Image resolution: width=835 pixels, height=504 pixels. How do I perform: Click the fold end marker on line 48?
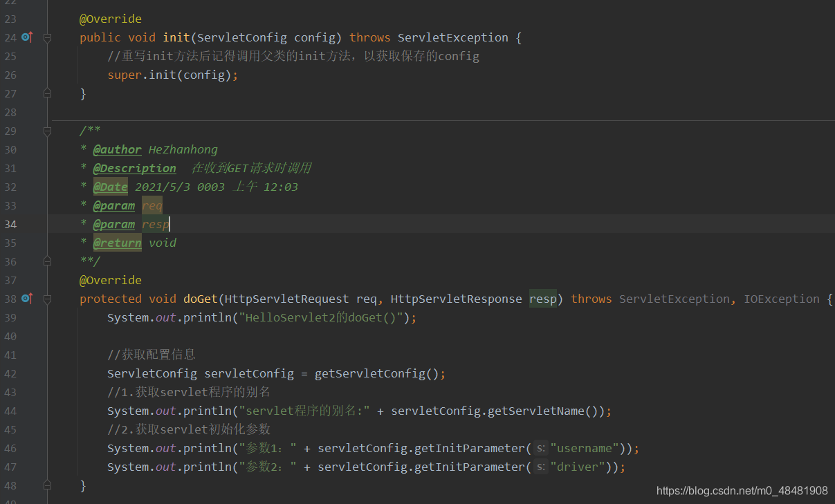[47, 485]
